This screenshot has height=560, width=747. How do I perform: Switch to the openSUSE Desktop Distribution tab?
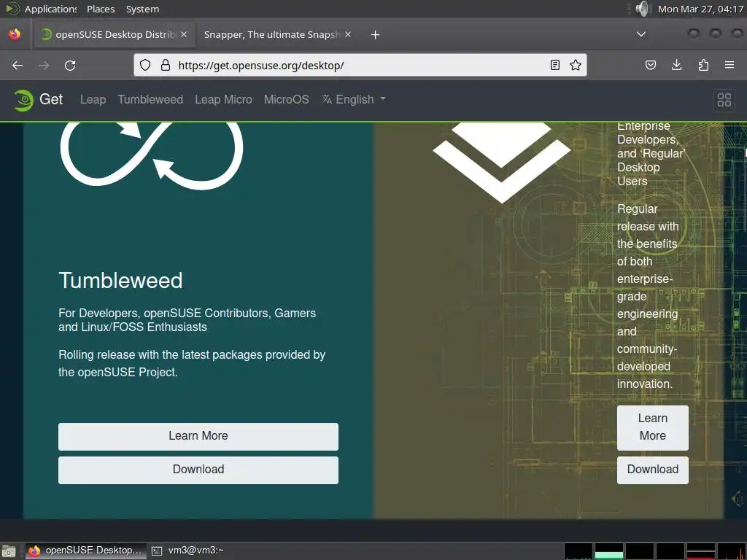[x=114, y=34]
